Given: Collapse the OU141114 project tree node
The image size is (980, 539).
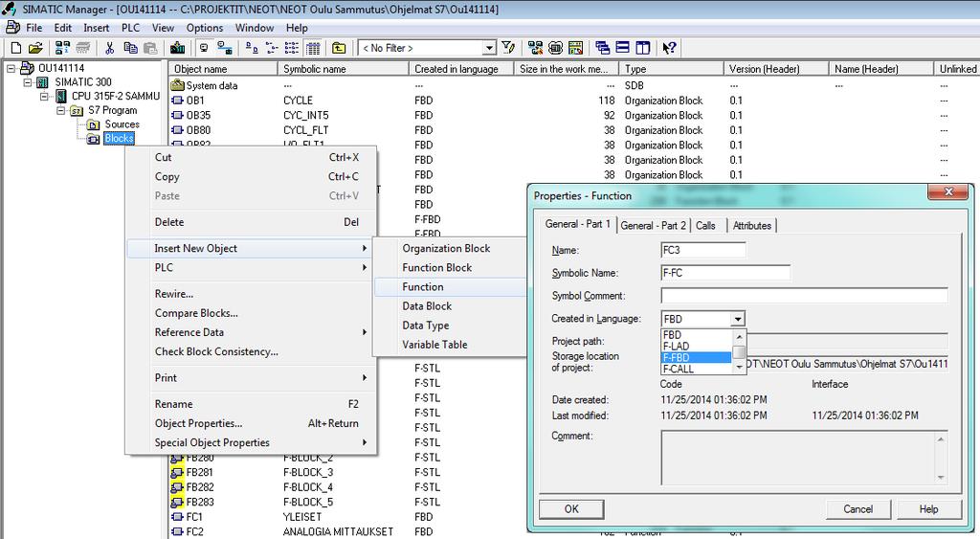Looking at the screenshot, I should pos(11,68).
